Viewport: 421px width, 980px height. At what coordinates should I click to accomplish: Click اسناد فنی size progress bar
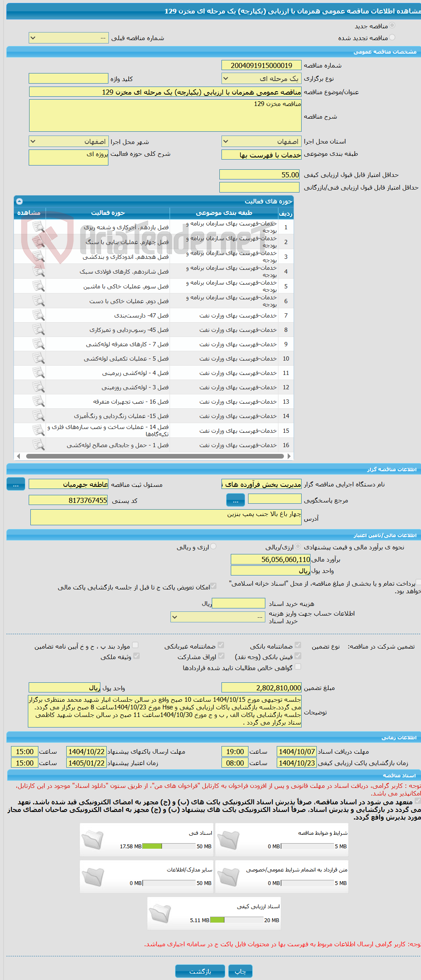tap(169, 846)
